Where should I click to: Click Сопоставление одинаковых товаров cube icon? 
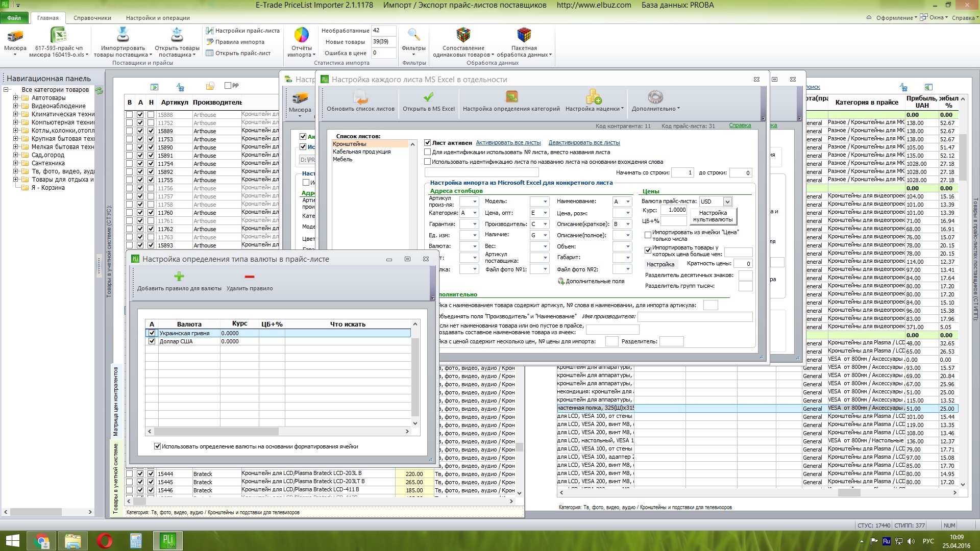(463, 35)
